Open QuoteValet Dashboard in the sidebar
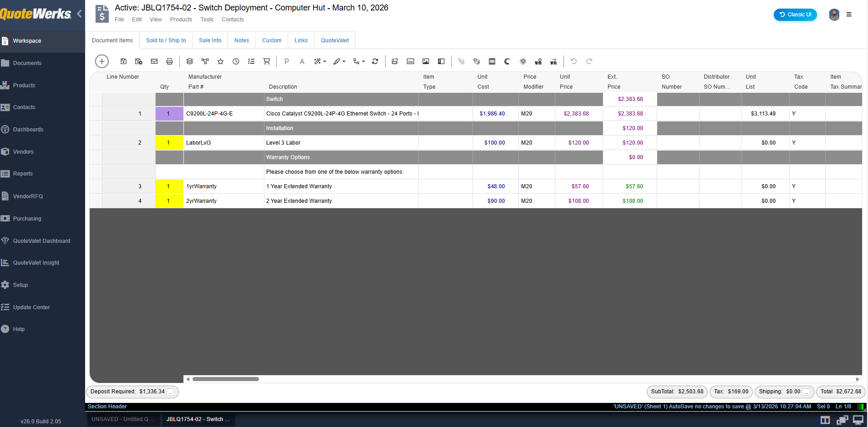Viewport: 868px width, 427px height. tap(41, 241)
